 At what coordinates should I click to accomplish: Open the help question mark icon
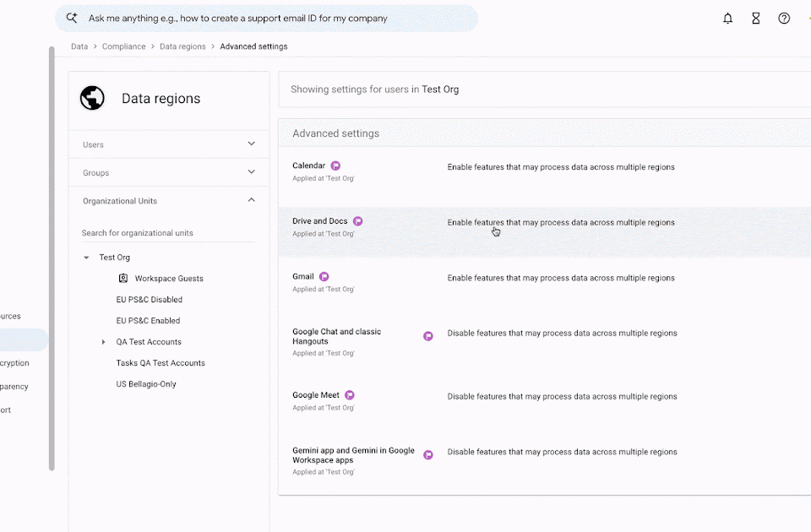784,19
